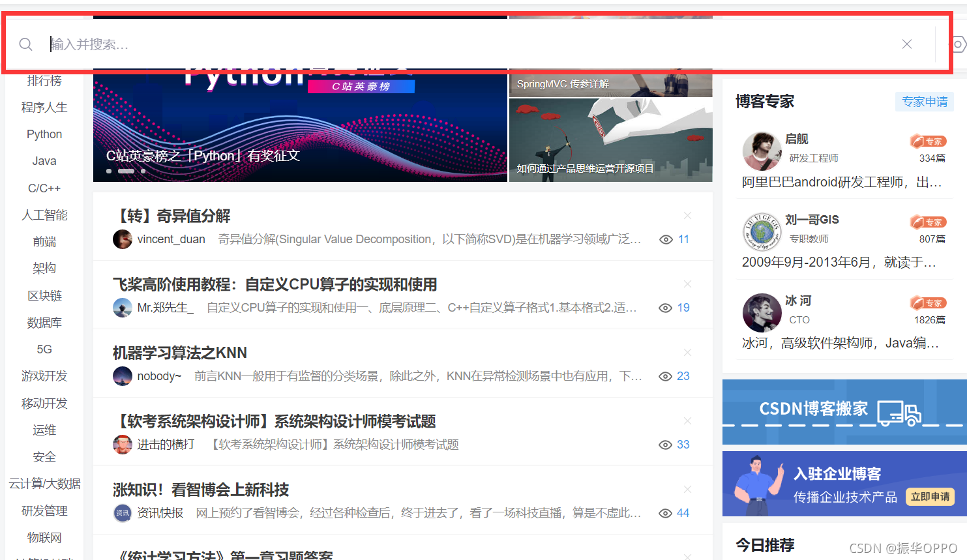Open the 区块链 category
967x560 pixels.
coord(44,296)
